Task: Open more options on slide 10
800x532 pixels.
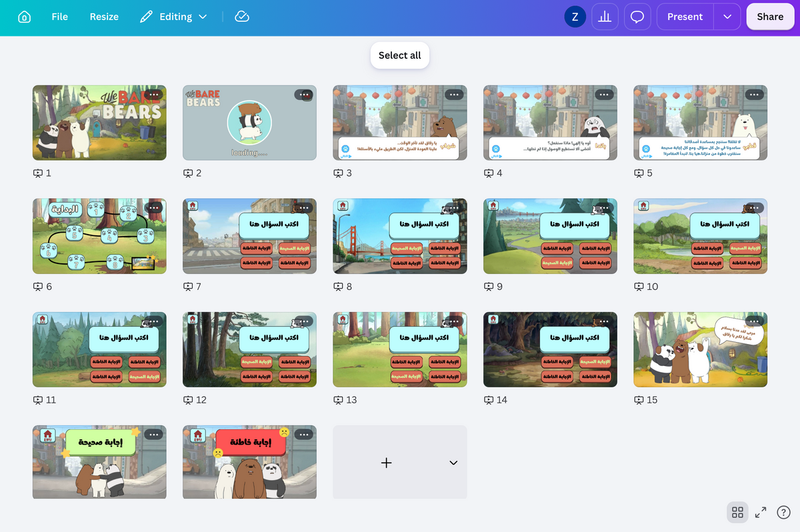Action: click(755, 208)
